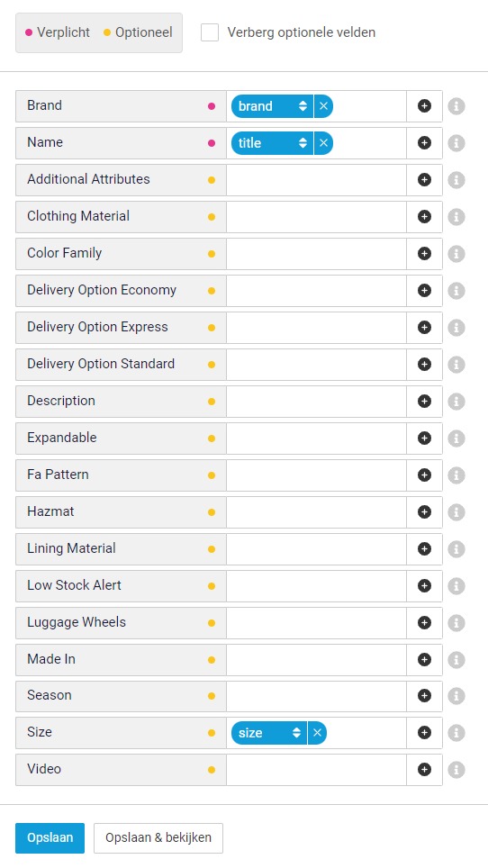This screenshot has height=868, width=488.
Task: Click the Additional Attributes input area
Action: click(316, 180)
